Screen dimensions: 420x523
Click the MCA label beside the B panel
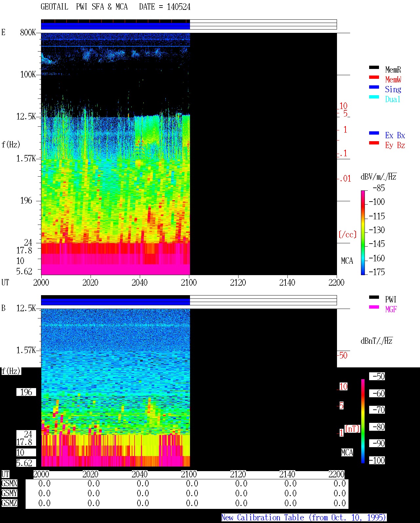coord(347,452)
